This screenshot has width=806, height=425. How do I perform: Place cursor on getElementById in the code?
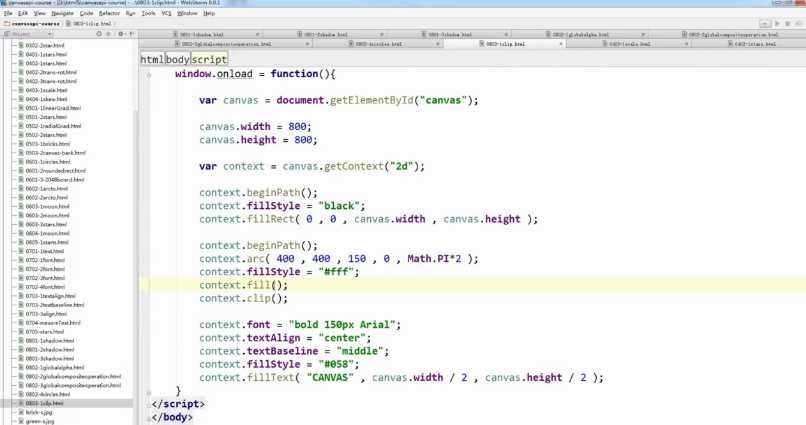tap(372, 100)
